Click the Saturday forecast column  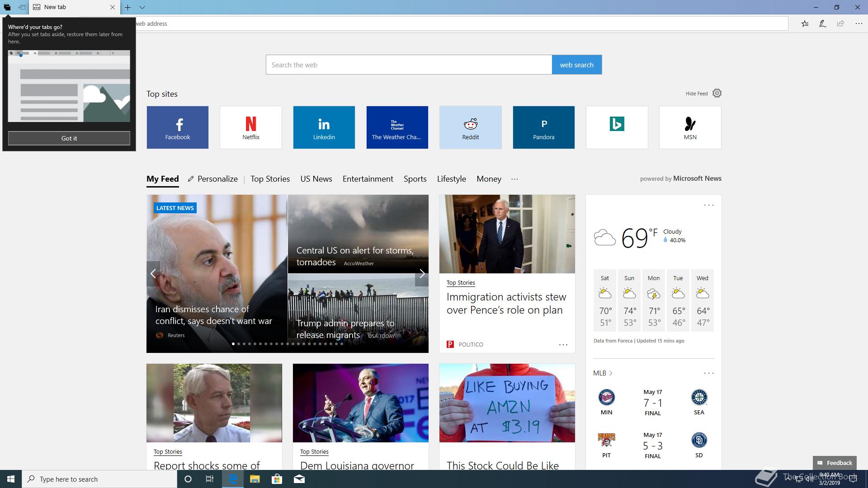pos(605,301)
